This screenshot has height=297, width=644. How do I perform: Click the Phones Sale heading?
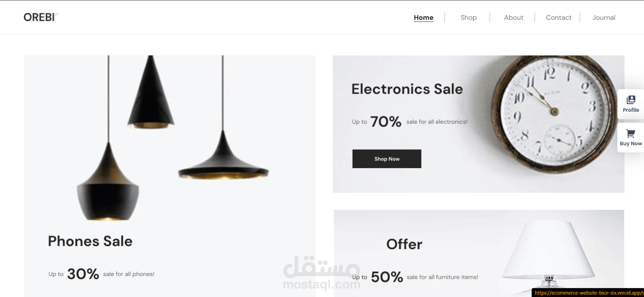[x=90, y=241]
